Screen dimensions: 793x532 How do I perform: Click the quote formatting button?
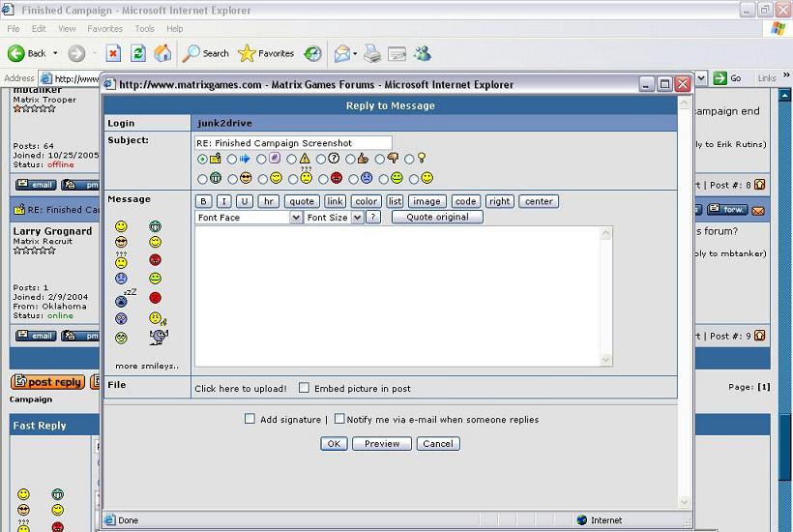pyautogui.click(x=302, y=201)
